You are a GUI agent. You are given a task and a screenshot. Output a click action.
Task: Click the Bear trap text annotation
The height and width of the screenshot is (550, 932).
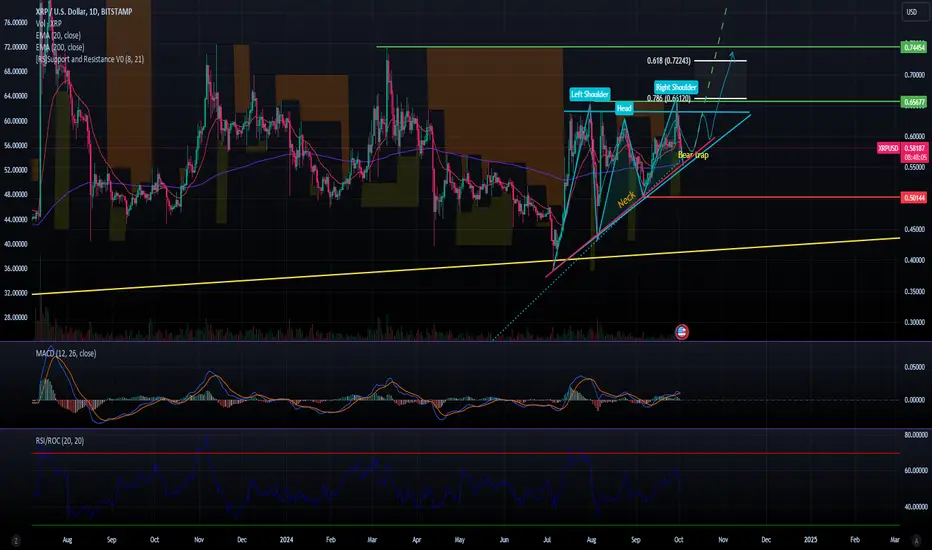693,155
